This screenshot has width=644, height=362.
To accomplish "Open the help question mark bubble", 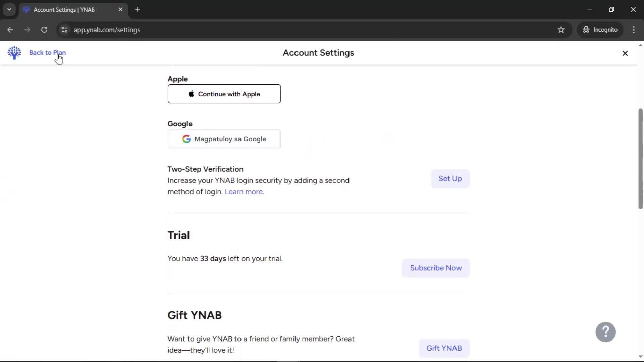I will (x=605, y=332).
